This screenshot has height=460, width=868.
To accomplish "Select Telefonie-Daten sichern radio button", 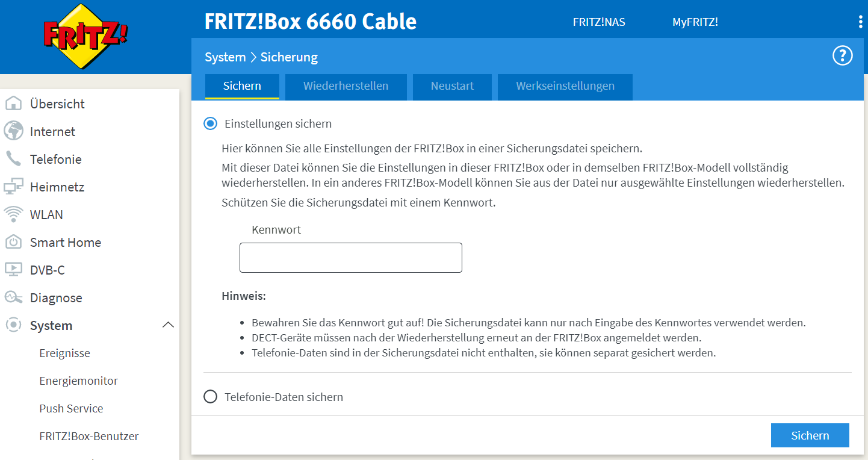I will coord(210,397).
